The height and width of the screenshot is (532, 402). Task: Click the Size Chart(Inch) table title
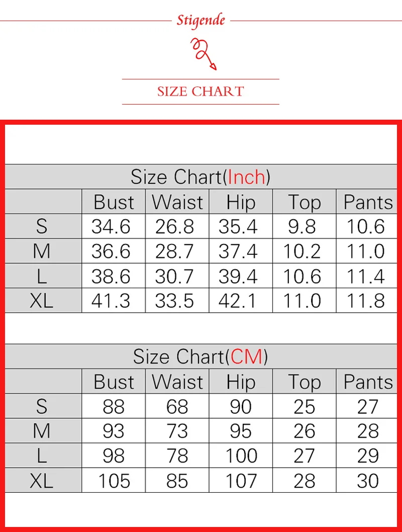(200, 177)
